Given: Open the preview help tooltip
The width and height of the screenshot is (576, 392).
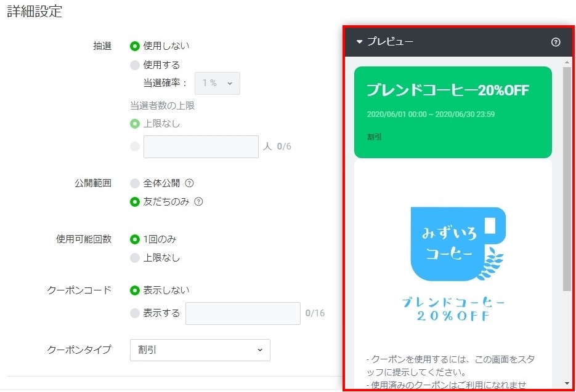Looking at the screenshot, I should click(x=555, y=42).
